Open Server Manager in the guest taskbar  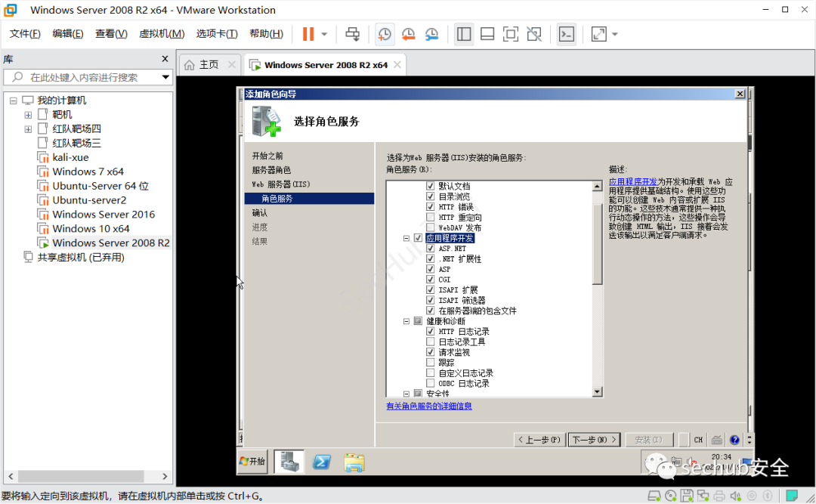(x=289, y=462)
